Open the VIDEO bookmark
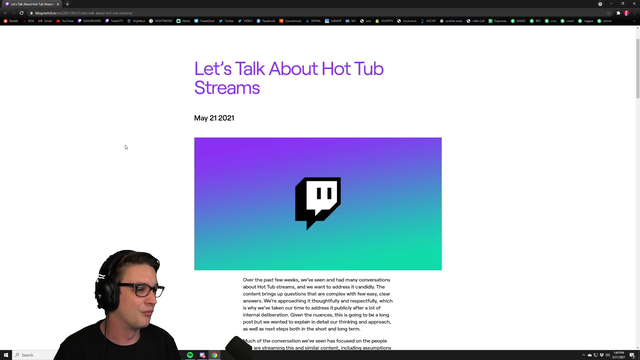 pyautogui.click(x=245, y=21)
